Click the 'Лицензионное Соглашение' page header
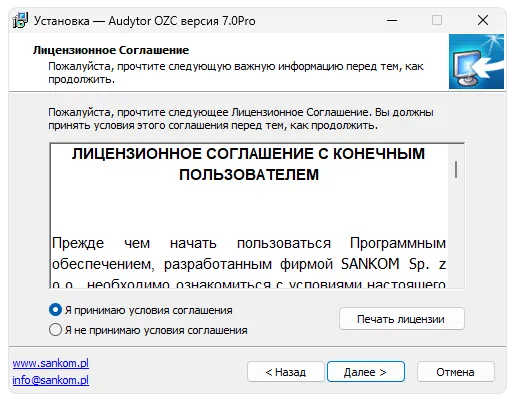 point(111,50)
